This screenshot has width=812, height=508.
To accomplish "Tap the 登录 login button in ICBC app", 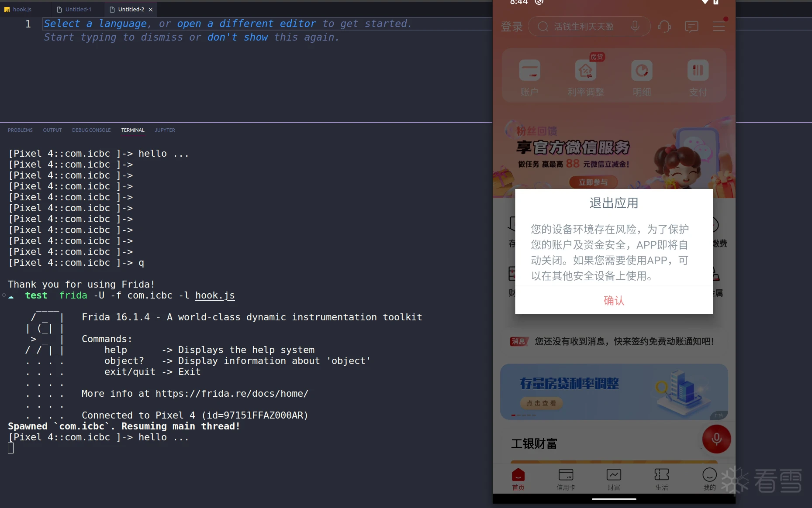I will (511, 27).
